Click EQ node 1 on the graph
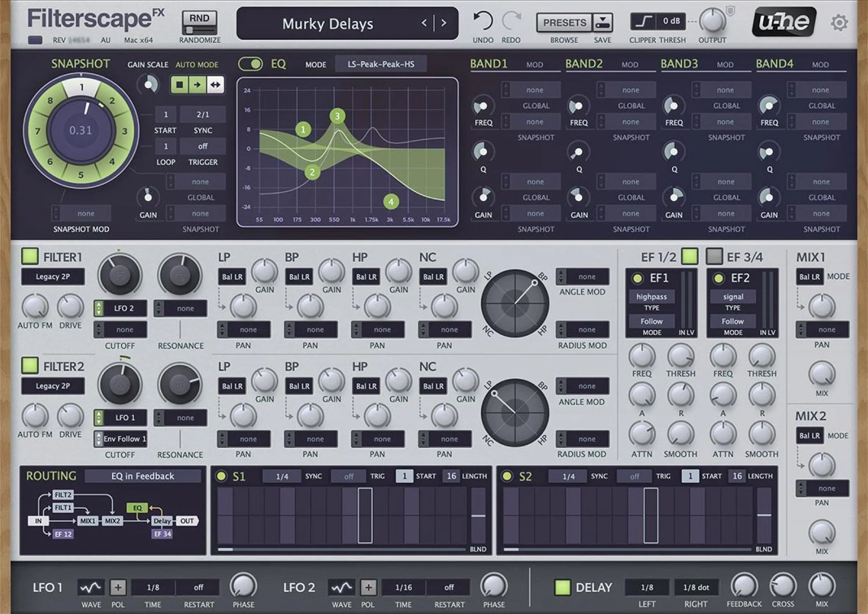The height and width of the screenshot is (614, 868). tap(303, 129)
